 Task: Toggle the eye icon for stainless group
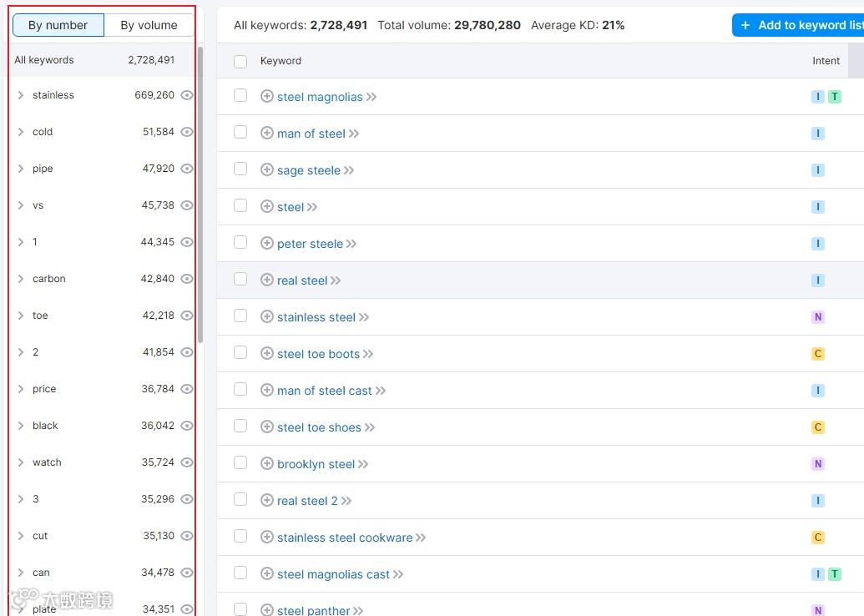tap(187, 95)
